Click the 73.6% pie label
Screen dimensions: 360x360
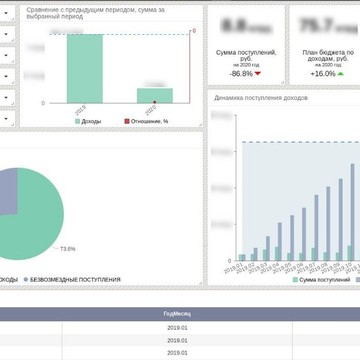pos(68,249)
